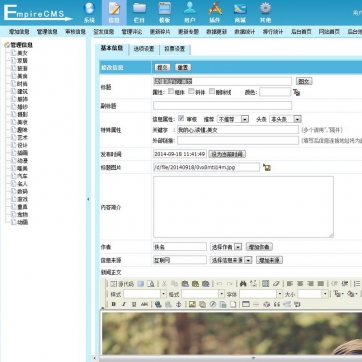
Task: Open the 商城 shop icon in top bar
Action: tap(240, 12)
